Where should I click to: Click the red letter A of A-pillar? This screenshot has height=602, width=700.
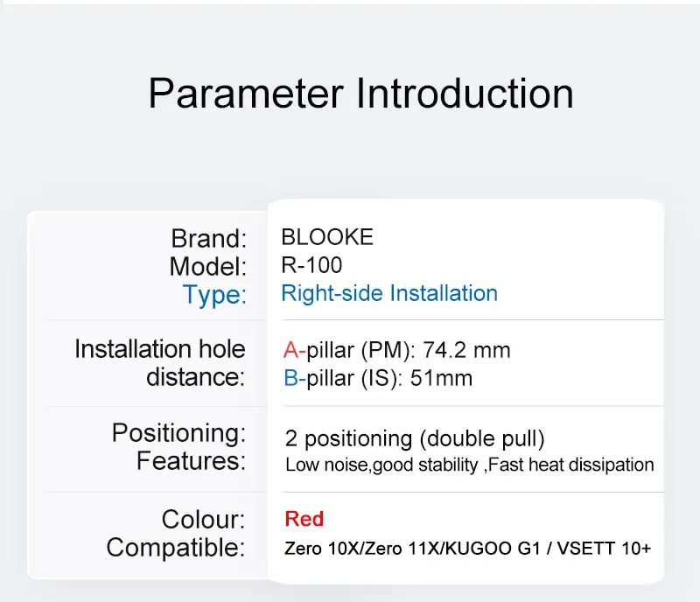coord(291,351)
